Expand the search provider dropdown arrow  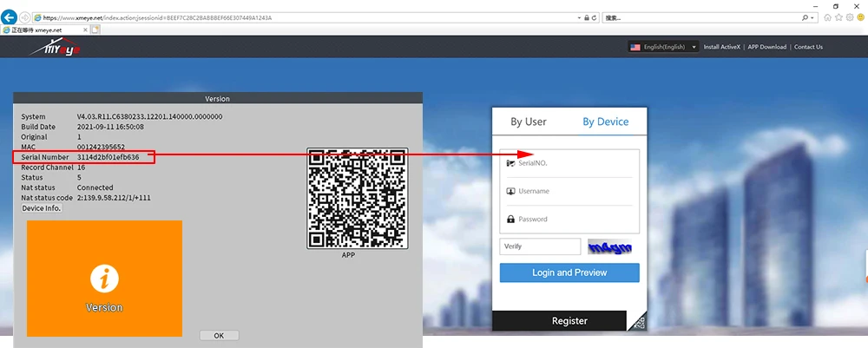[x=812, y=17]
